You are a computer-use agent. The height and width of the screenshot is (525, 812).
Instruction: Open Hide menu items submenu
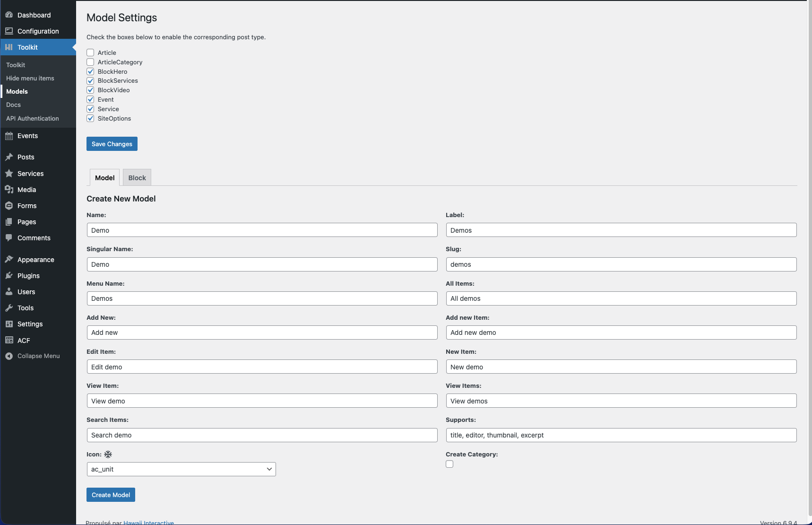point(30,79)
